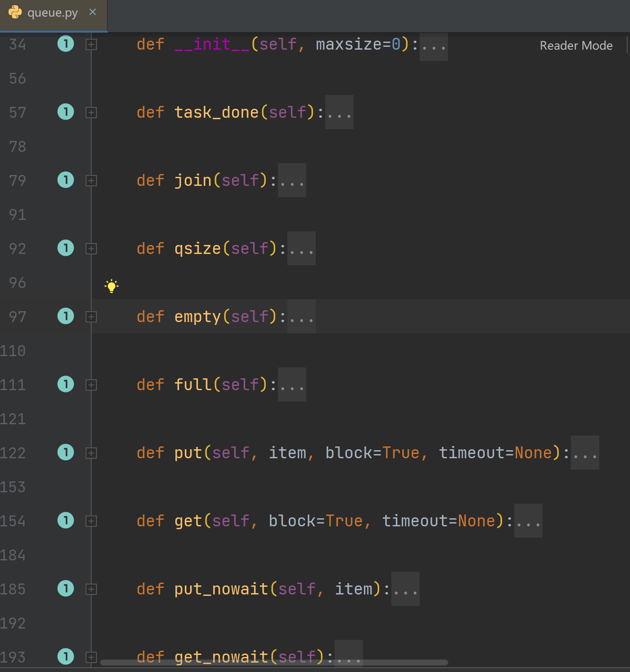
Task: Click the override gutter icon beside put(self, item
Action: click(66, 453)
